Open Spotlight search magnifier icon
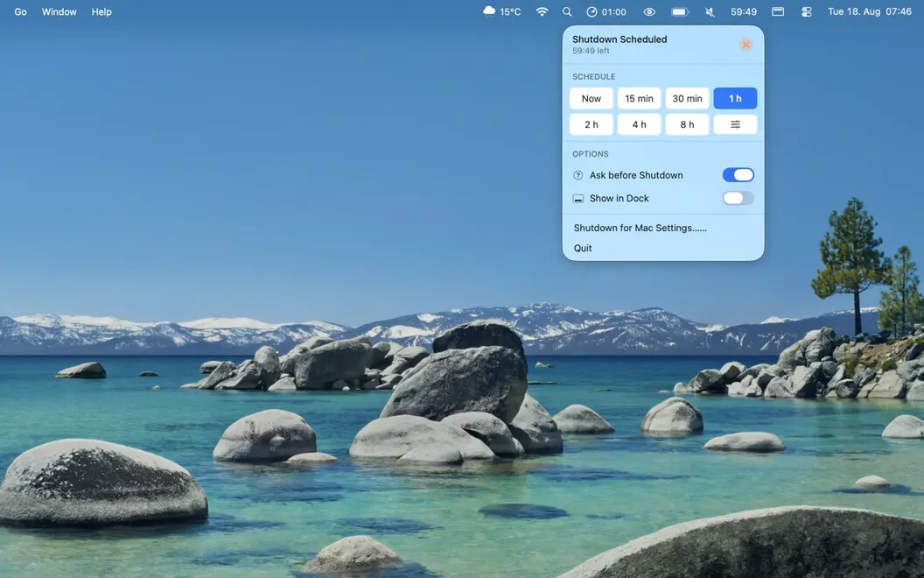 567,11
